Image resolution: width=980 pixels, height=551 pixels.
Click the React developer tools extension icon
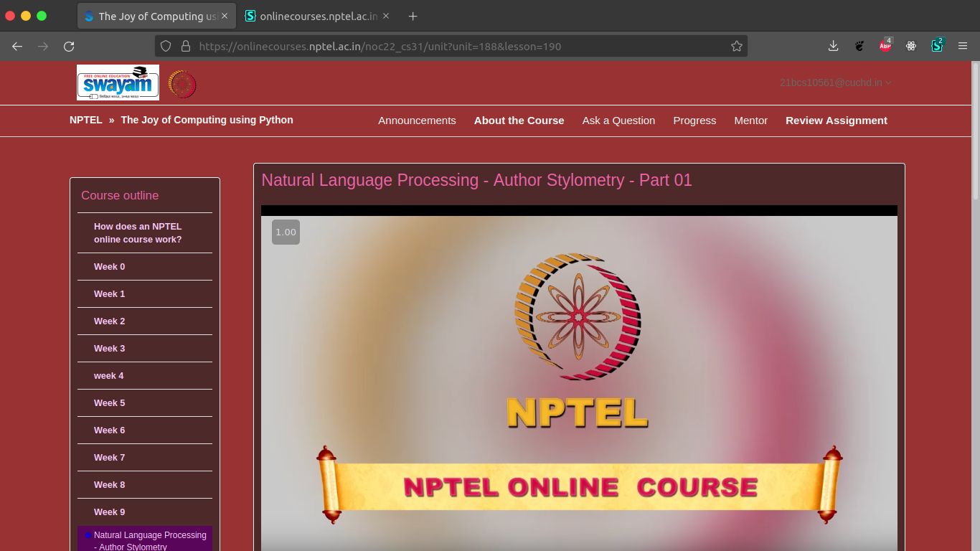[x=911, y=46]
